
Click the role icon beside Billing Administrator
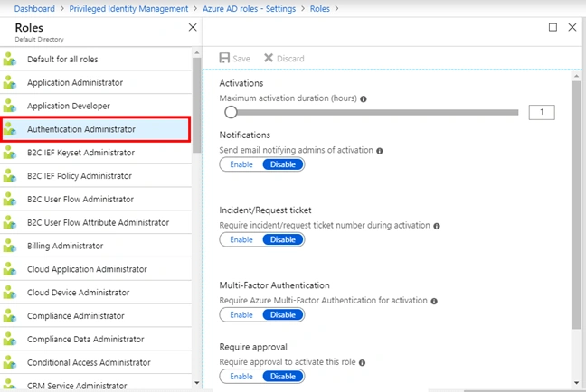point(10,246)
